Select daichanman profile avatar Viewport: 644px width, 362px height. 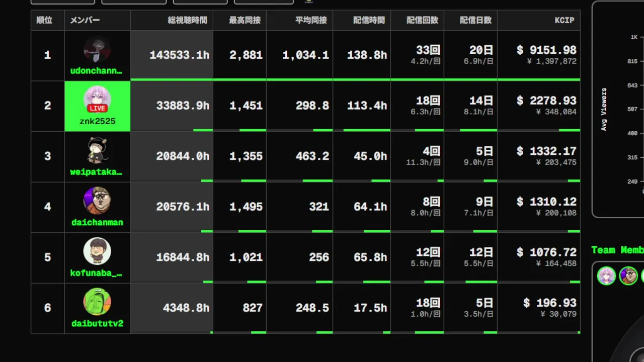click(97, 201)
